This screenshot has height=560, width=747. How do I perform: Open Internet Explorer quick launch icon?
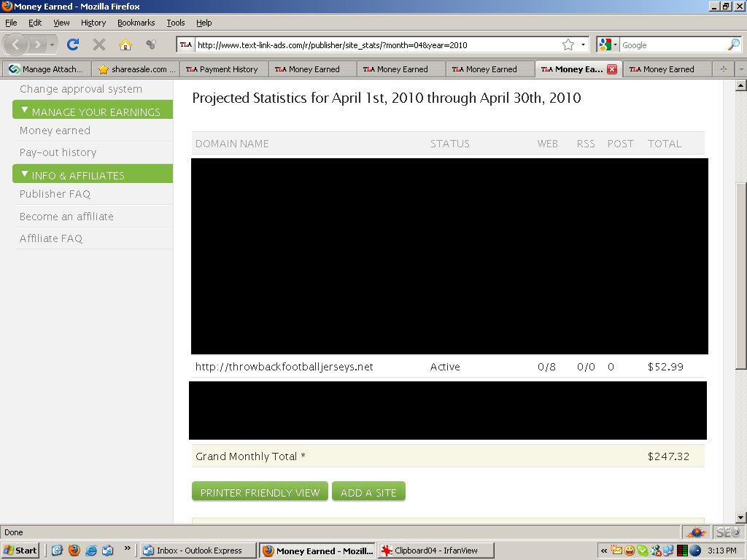tap(91, 551)
